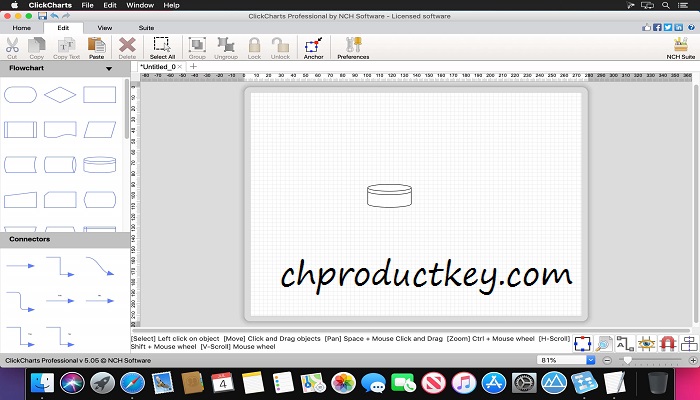
Task: Open the Window menu
Action: tap(140, 5)
